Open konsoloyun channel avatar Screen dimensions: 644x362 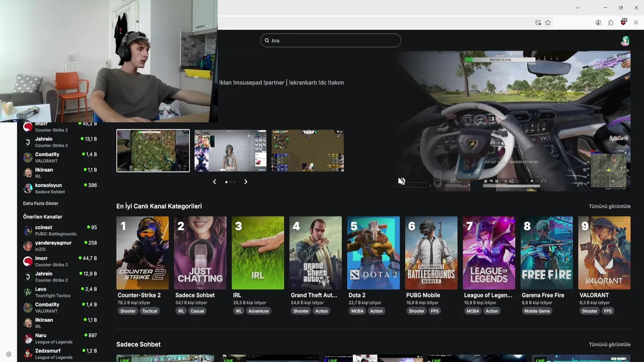[x=28, y=188]
